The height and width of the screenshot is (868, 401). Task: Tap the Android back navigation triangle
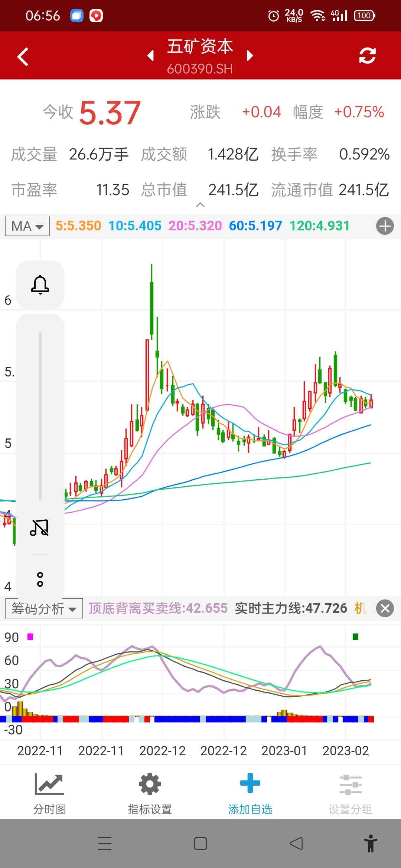(296, 844)
